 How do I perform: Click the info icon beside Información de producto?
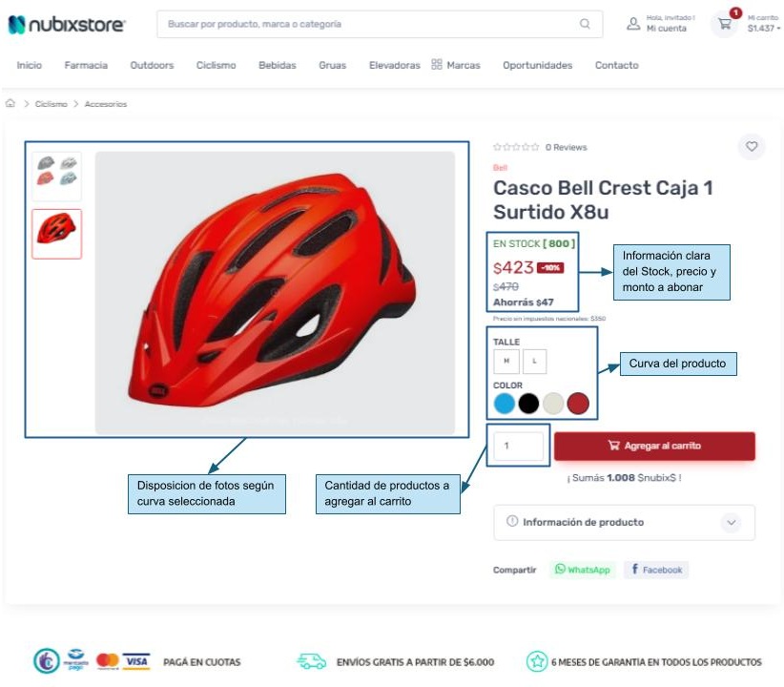tap(512, 521)
